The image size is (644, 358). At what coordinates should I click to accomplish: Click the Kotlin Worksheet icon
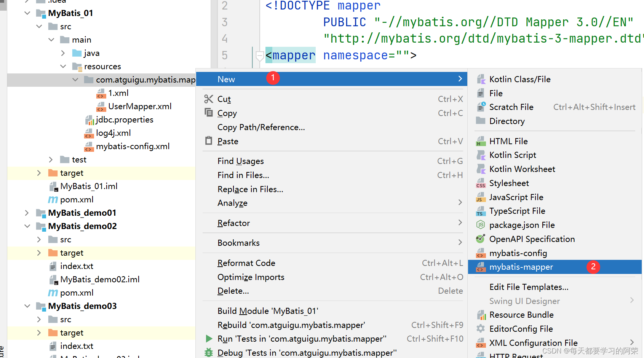point(481,169)
